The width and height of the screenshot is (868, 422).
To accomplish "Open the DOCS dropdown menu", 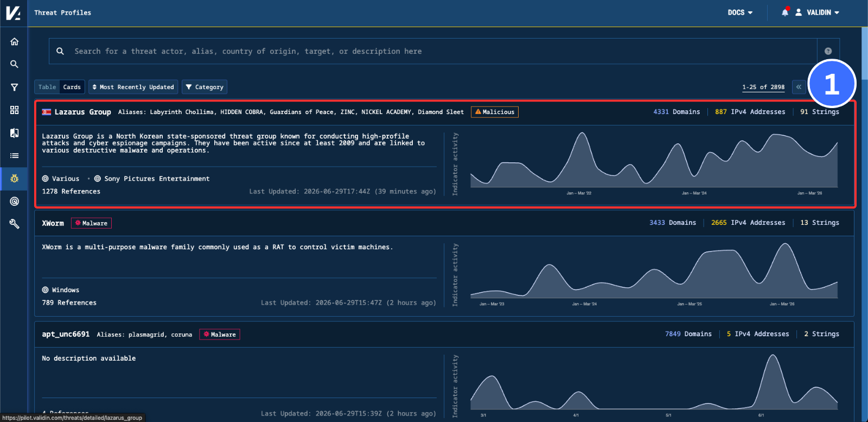I will (x=740, y=12).
